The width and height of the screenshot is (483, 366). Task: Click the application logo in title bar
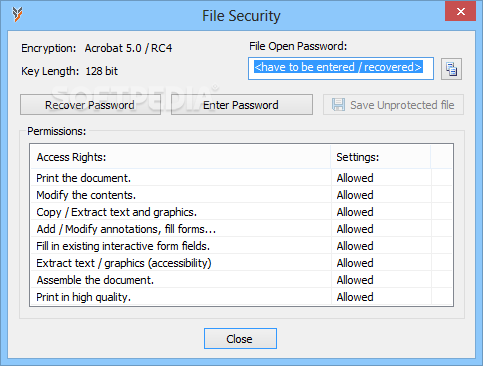tap(17, 14)
